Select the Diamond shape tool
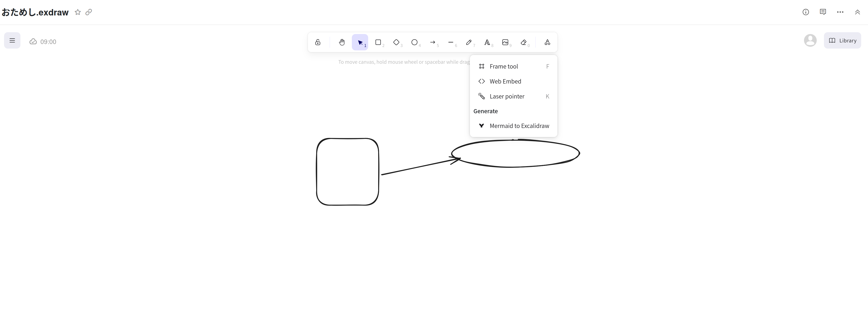This screenshot has height=334, width=868. pos(396,42)
